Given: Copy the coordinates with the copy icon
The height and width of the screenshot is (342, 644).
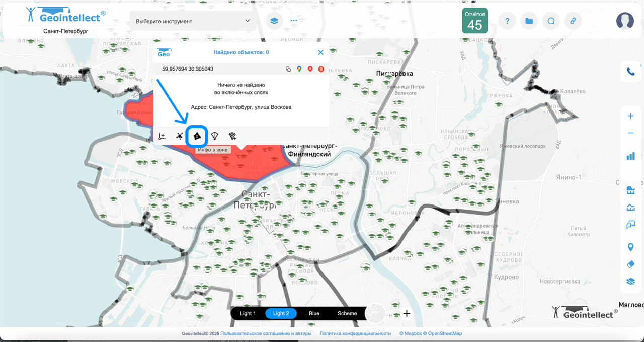Looking at the screenshot, I should tap(288, 69).
